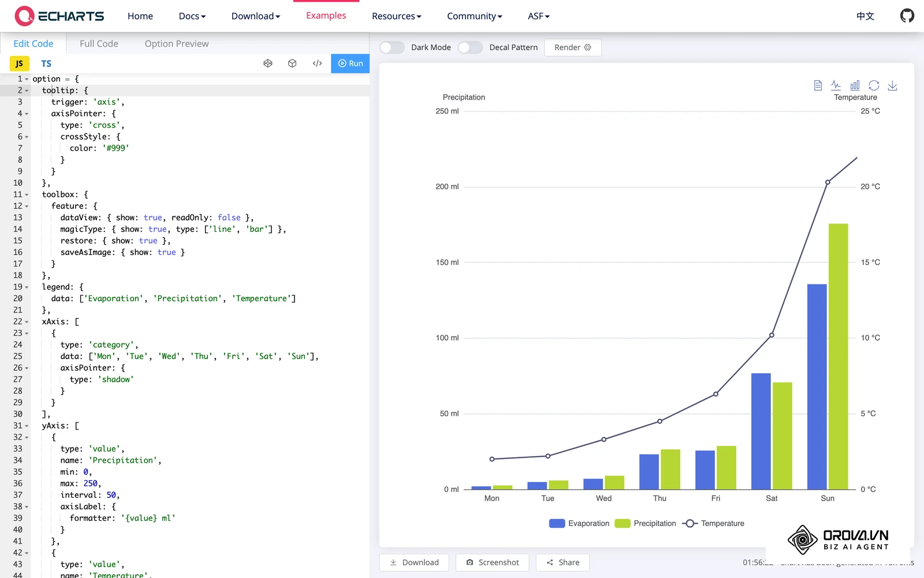Viewport: 924px width, 578px height.
Task: Format the code with brackets icon
Action: (x=317, y=64)
